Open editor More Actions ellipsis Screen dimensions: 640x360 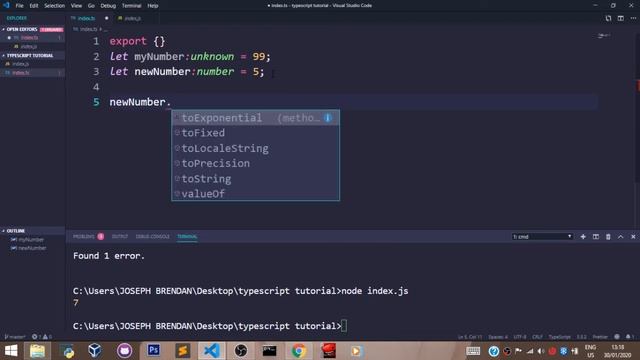(x=633, y=18)
